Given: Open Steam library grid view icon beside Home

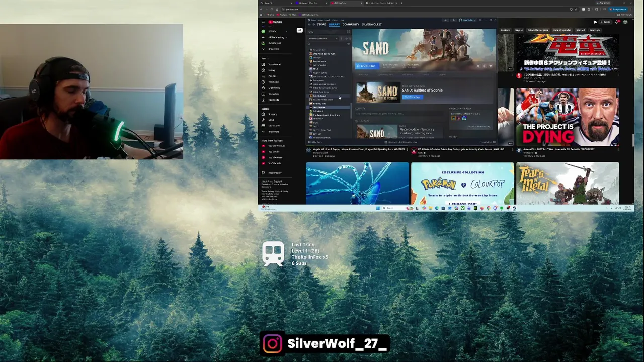Looking at the screenshot, I should click(348, 32).
